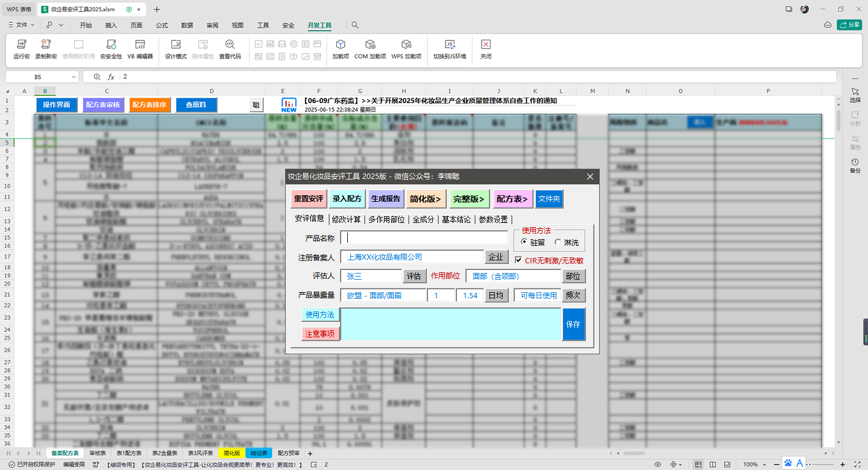Viewport: 868px width, 470px height.
Task: Switch to 基本结论 tab in dialog
Action: tap(456, 220)
